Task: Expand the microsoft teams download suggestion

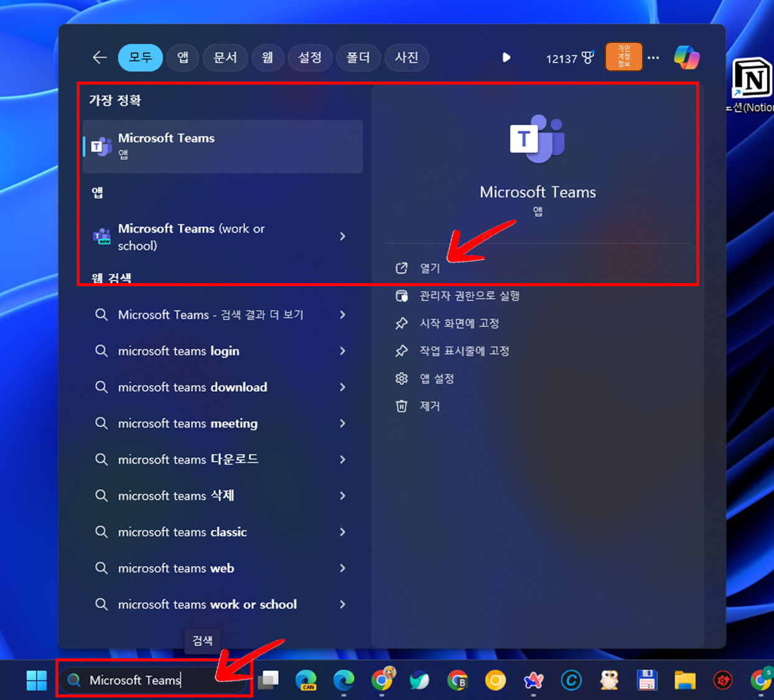Action: 192,387
